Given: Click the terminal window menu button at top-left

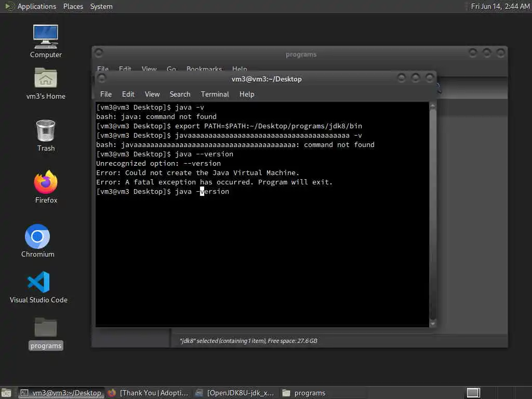Looking at the screenshot, I should [101, 78].
